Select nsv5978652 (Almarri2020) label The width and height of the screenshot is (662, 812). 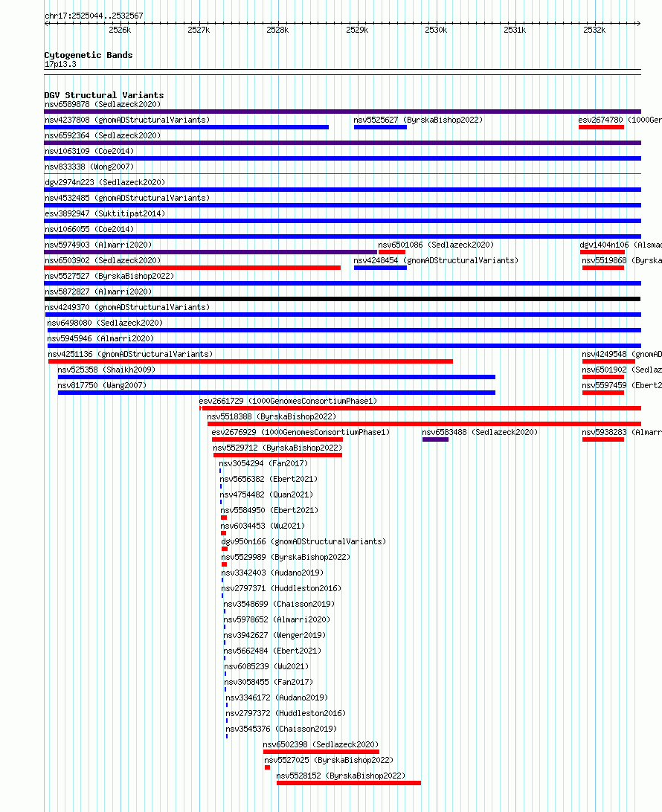click(x=277, y=619)
